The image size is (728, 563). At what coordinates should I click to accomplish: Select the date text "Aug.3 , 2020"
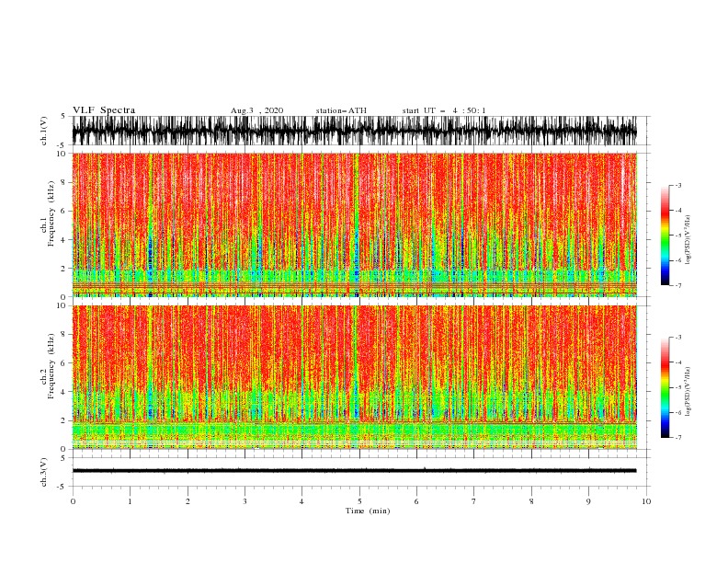click(256, 110)
